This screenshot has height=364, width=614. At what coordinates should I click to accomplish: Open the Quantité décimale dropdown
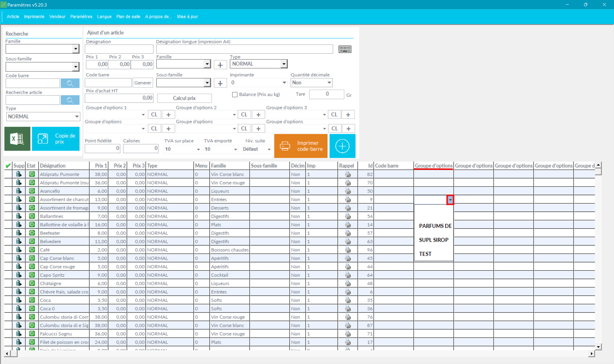(x=329, y=83)
